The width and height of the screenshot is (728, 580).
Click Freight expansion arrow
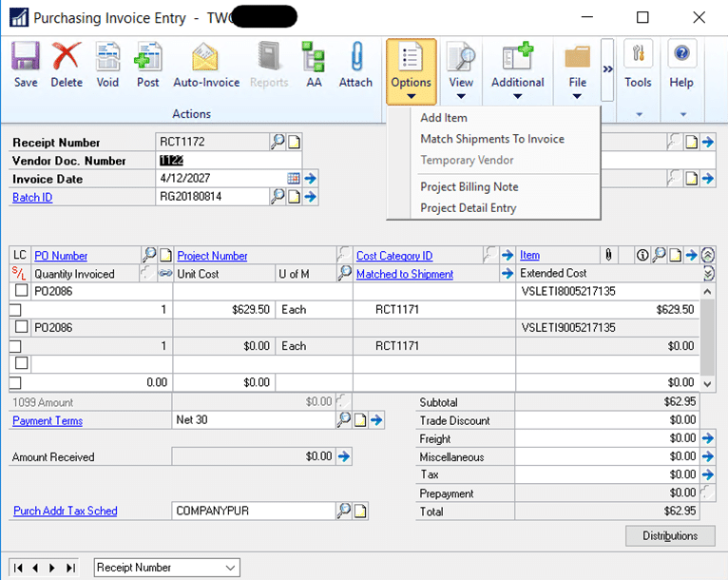(708, 438)
